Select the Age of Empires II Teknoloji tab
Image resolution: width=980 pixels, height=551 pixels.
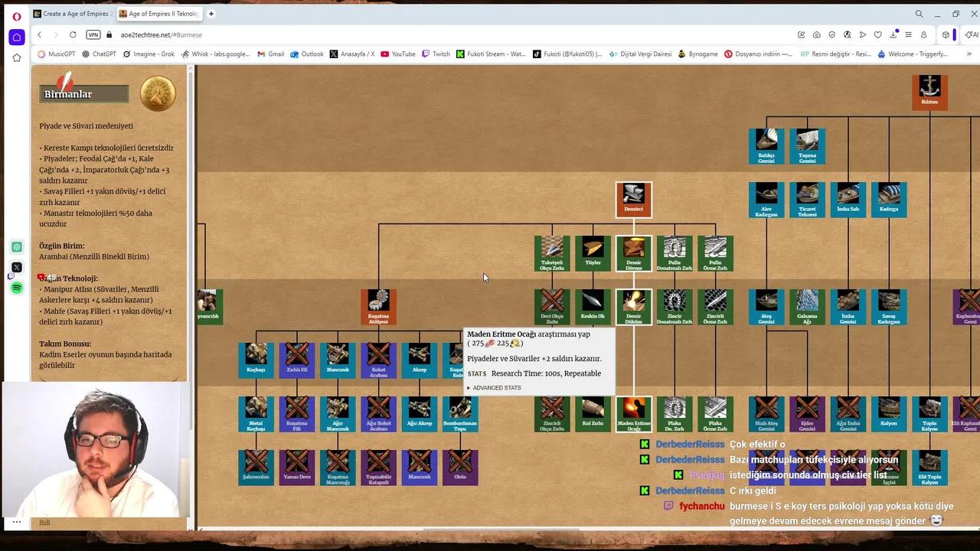point(160,14)
